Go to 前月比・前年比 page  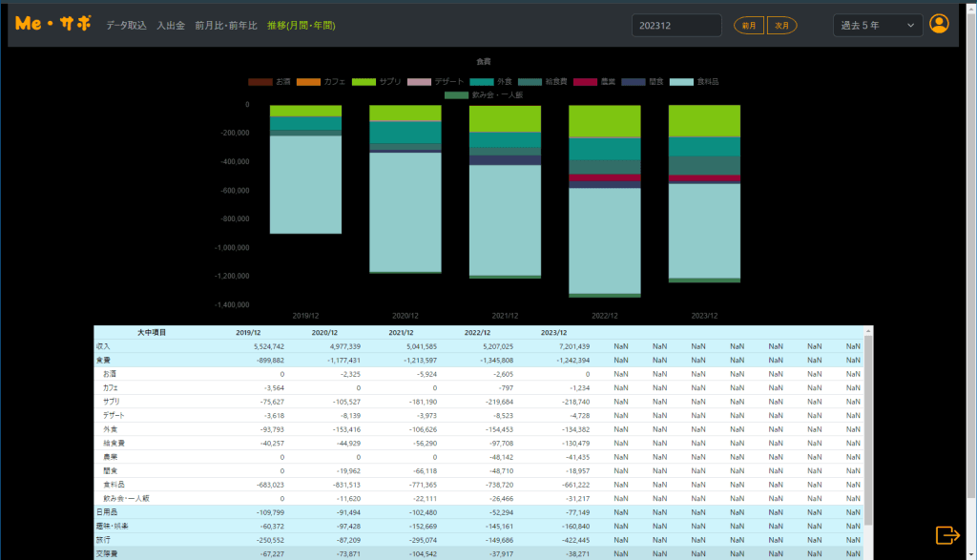(226, 26)
